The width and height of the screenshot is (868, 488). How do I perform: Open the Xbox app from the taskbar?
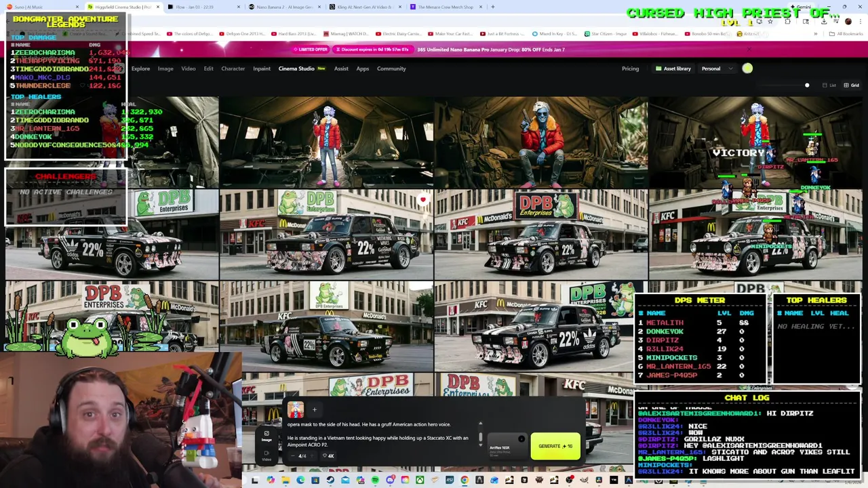coord(420,480)
